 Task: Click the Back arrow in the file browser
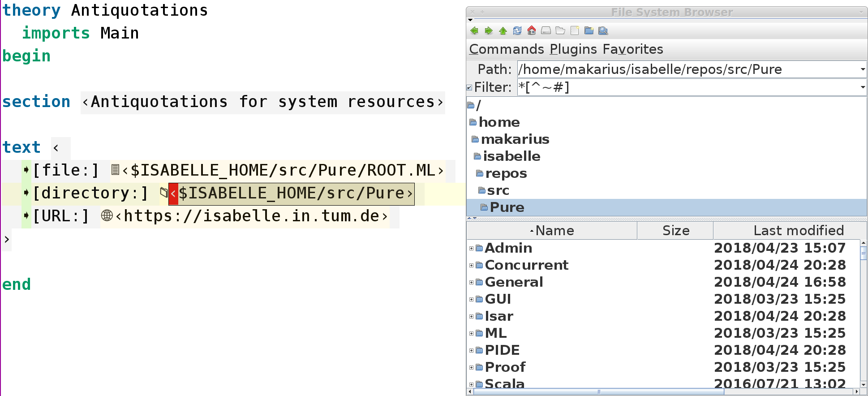[474, 30]
